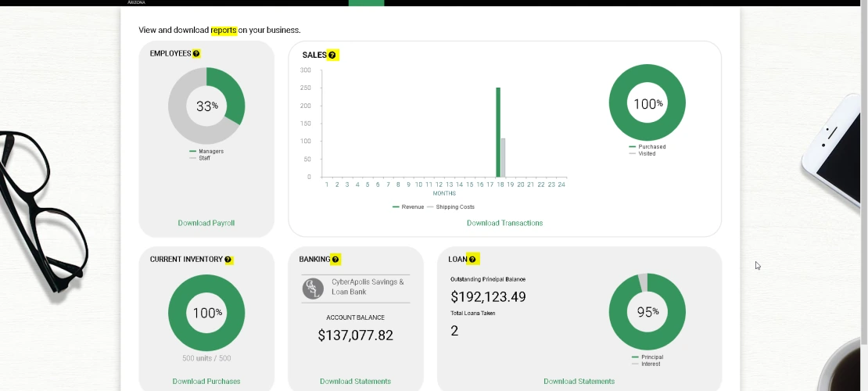Download the Payroll report
Viewport: 868px width, 391px height.
click(x=206, y=223)
